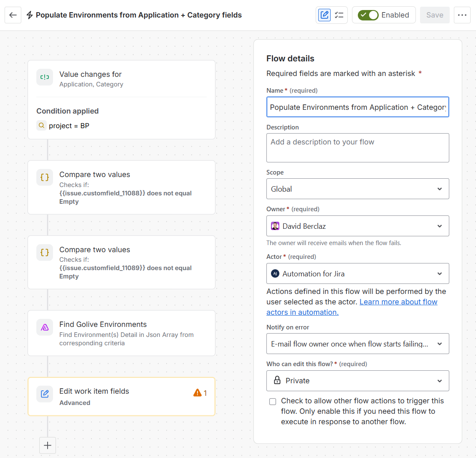The image size is (476, 458).
Task: Click the flow title in the header
Action: (x=139, y=15)
